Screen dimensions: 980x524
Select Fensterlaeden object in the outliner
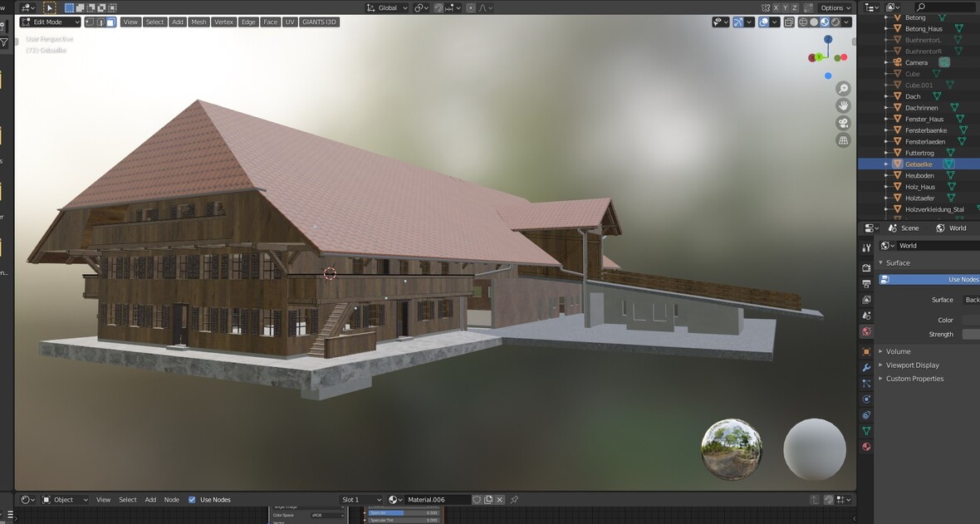click(924, 142)
